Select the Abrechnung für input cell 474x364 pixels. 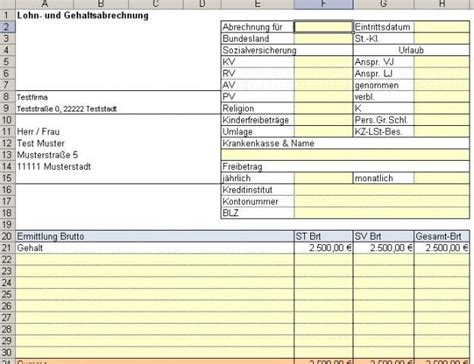pyautogui.click(x=323, y=27)
